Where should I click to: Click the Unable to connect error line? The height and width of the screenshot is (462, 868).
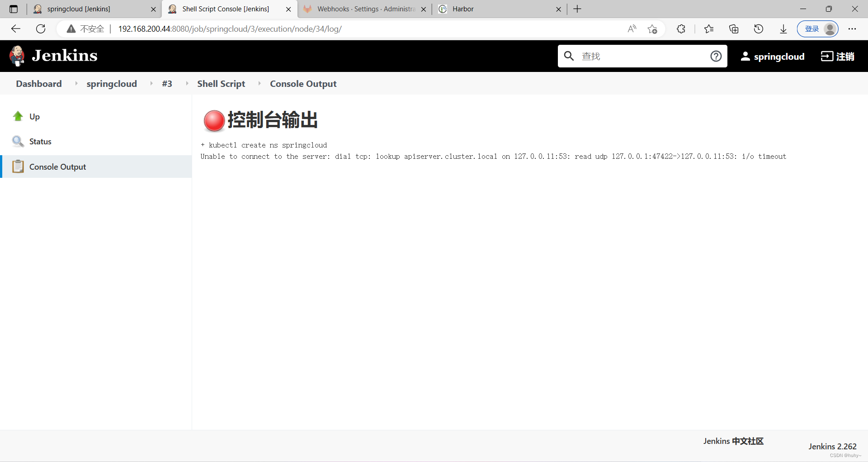pyautogui.click(x=493, y=157)
